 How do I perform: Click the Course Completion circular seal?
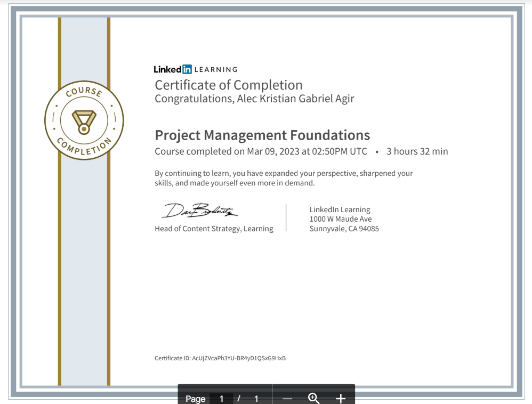(x=84, y=120)
